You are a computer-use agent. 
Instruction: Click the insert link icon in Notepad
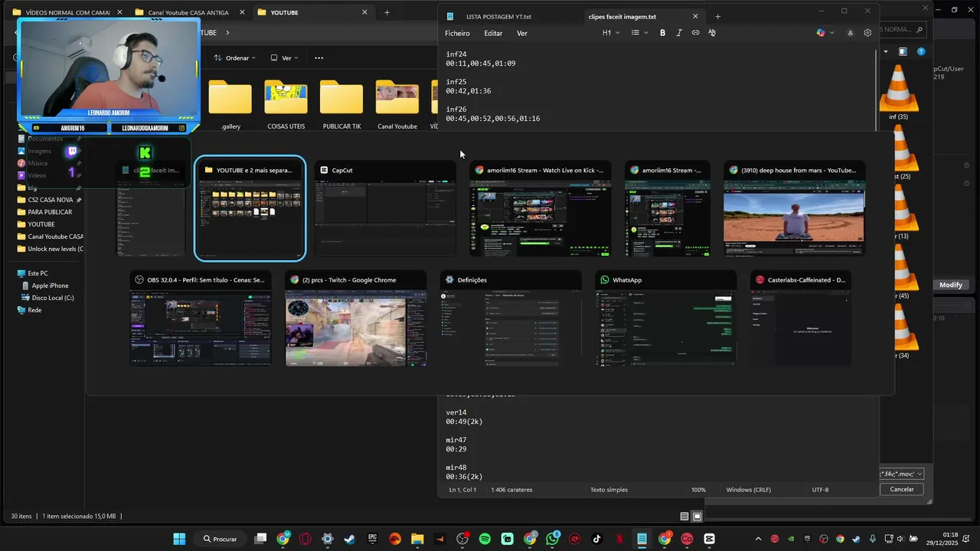coord(695,33)
